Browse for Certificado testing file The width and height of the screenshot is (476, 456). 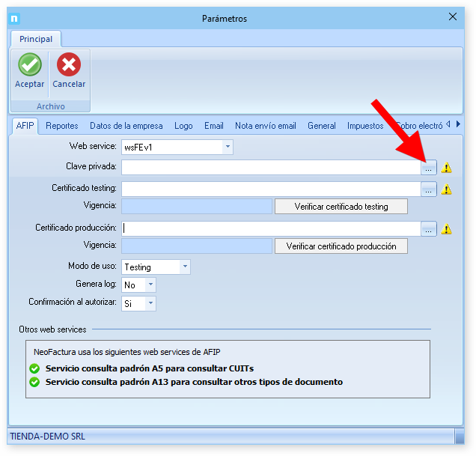click(x=428, y=190)
